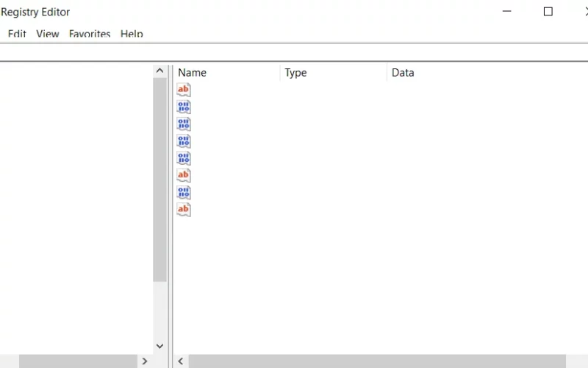Maximize the Registry Editor window
The height and width of the screenshot is (368, 588).
point(548,12)
